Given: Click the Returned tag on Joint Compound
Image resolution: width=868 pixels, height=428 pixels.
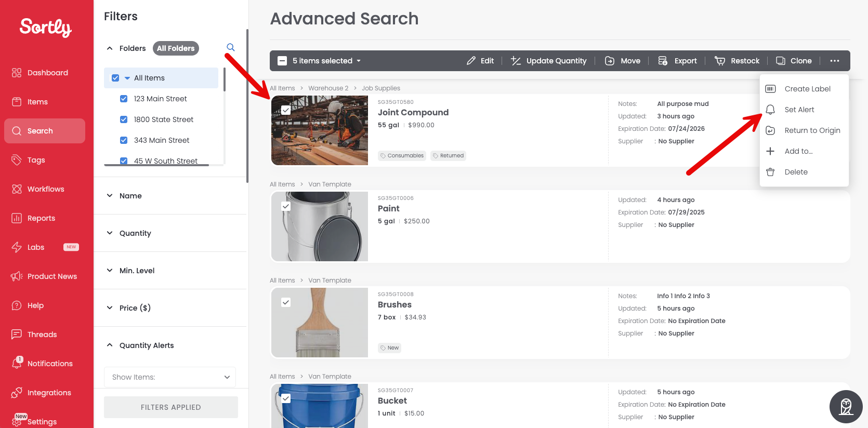Looking at the screenshot, I should 448,156.
